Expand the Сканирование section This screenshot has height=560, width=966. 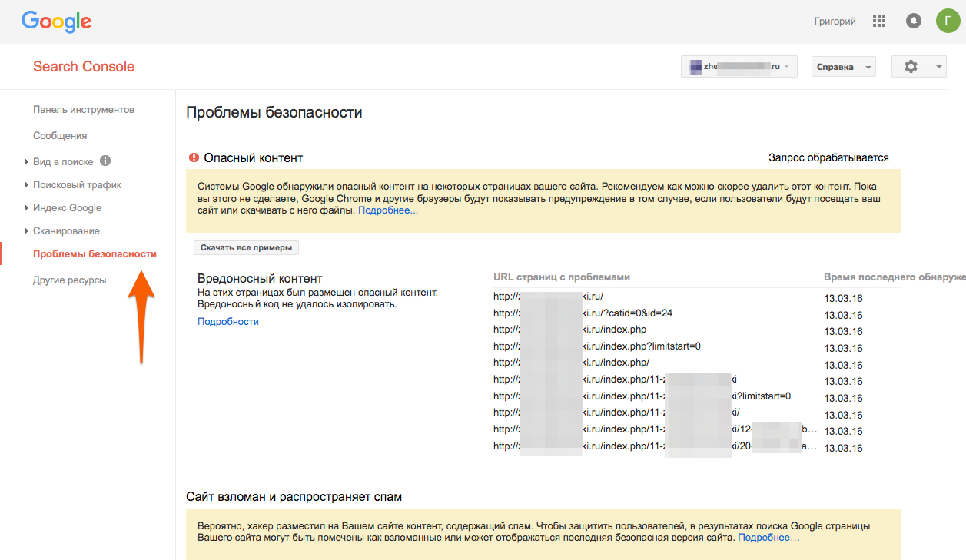pos(66,231)
